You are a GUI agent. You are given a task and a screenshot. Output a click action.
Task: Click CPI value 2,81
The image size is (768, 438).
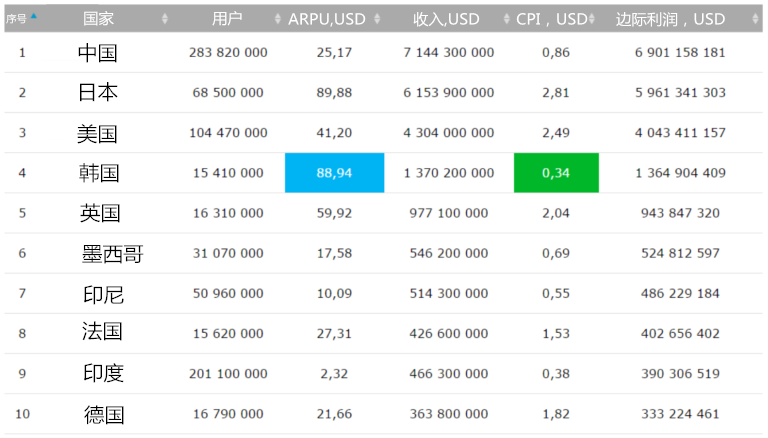[556, 93]
